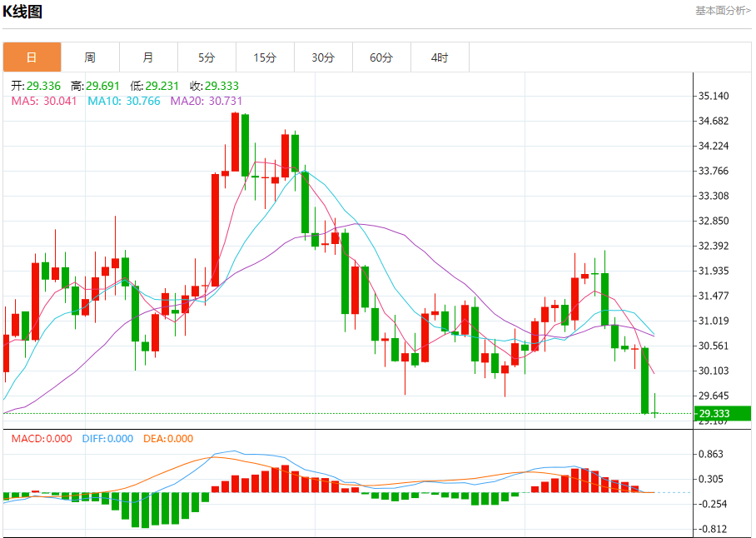The height and width of the screenshot is (538, 756).
Task: Click the MA10: 30.766 indicator label
Action: tap(124, 101)
